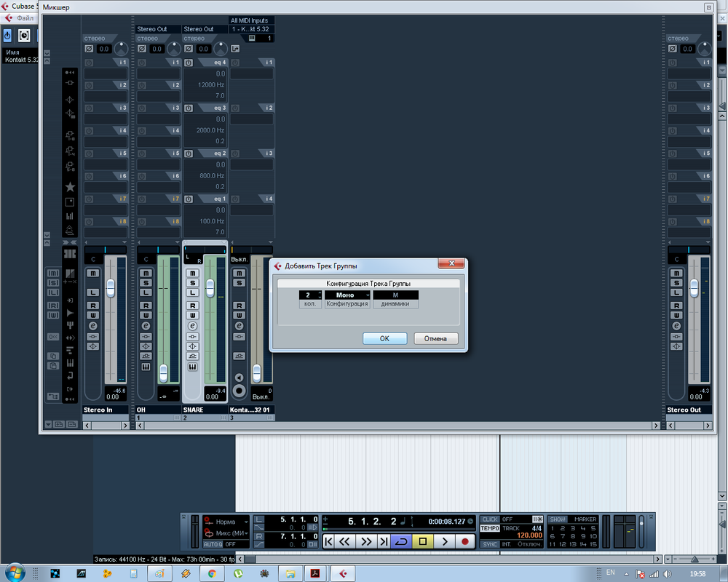Toggle the TEMPO track button

click(x=490, y=529)
